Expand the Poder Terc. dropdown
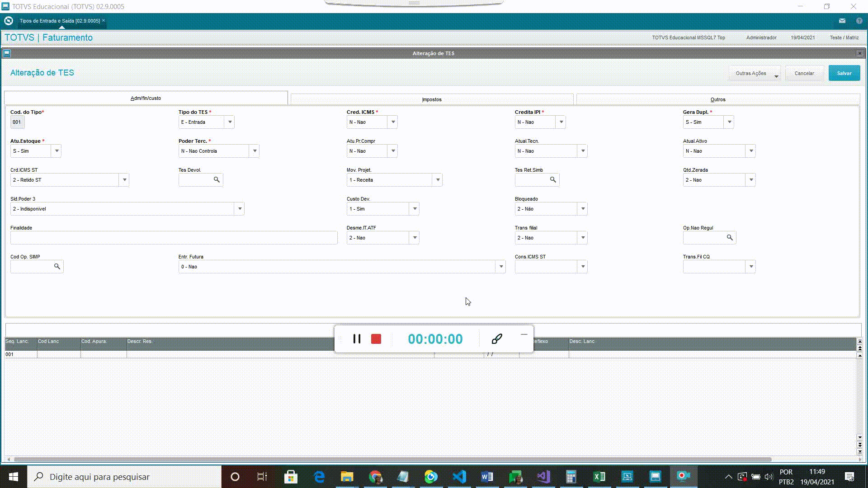The width and height of the screenshot is (868, 488). click(x=255, y=151)
